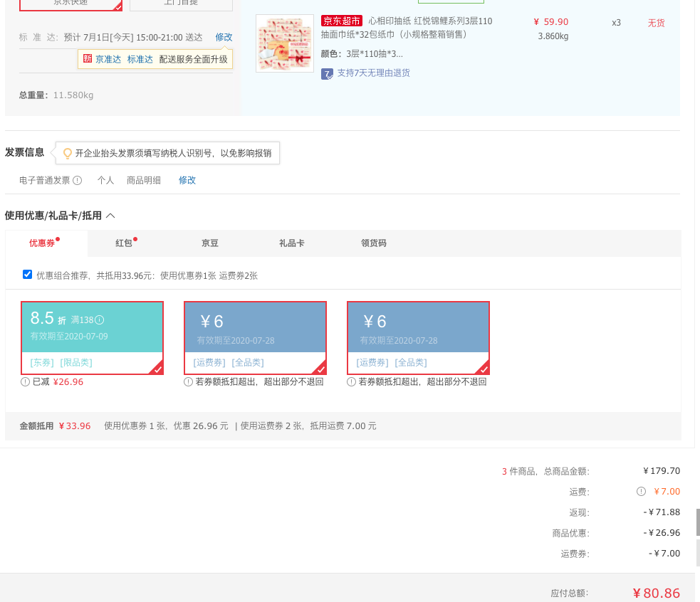Click the 应付总额 ¥80.86 amount
Screen dimensions: 700x602
(x=657, y=593)
